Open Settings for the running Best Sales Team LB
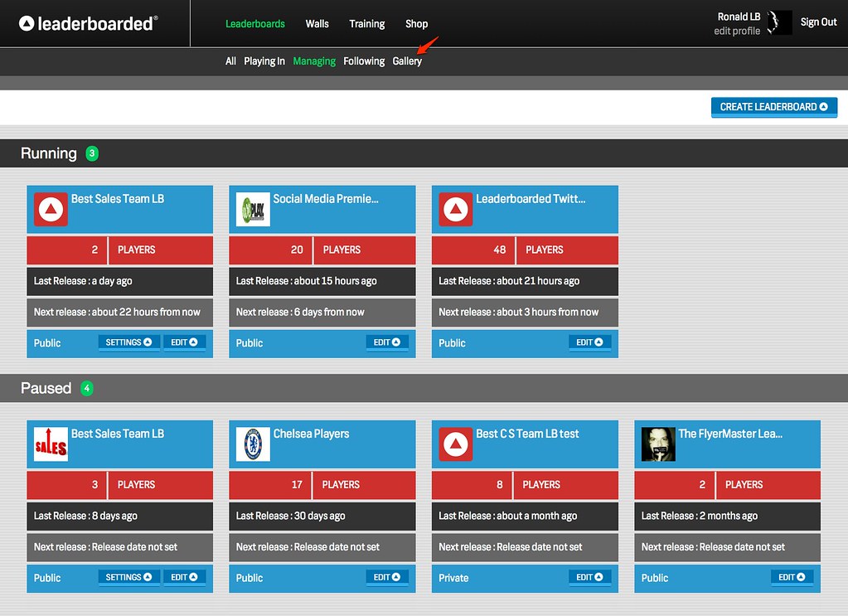 point(128,342)
